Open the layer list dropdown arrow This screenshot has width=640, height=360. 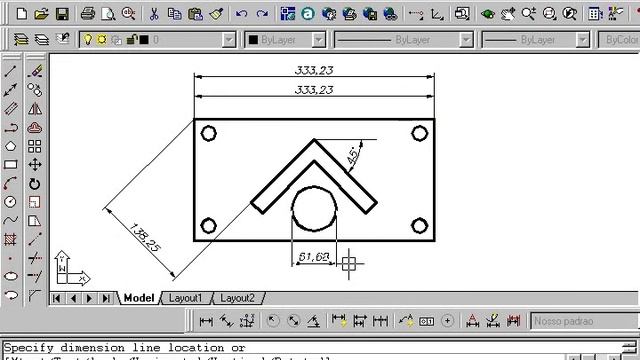(229, 40)
